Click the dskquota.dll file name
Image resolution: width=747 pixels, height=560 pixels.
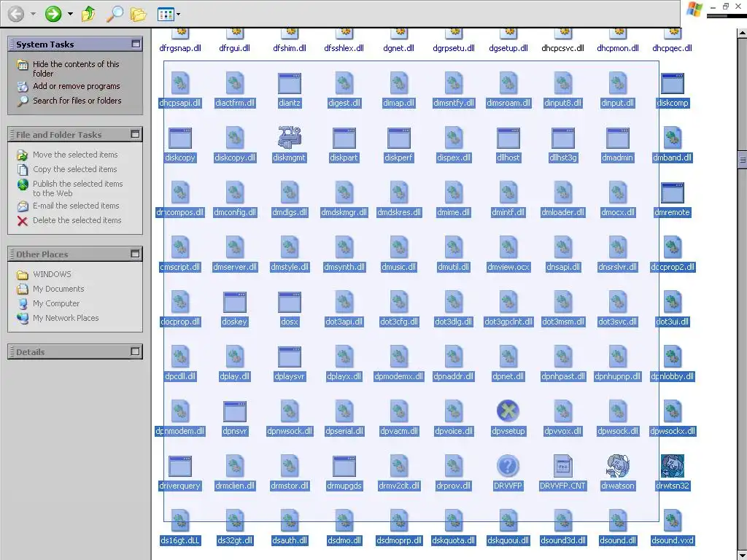pyautogui.click(x=454, y=540)
